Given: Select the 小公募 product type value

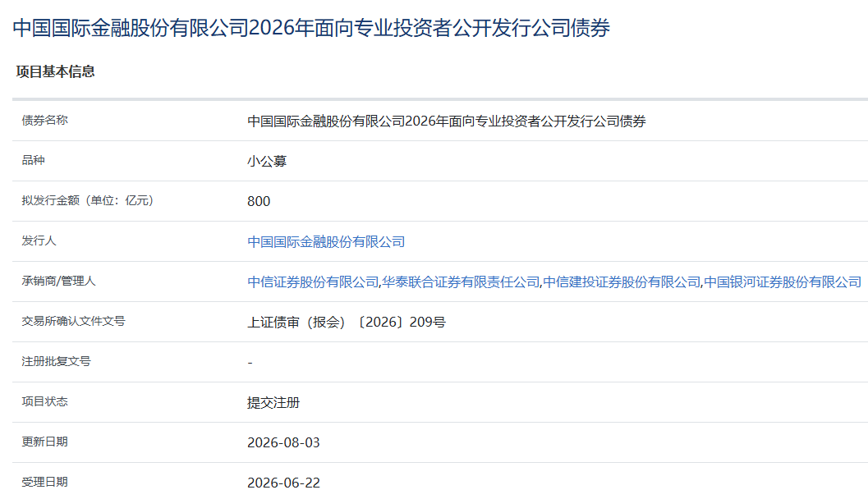Looking at the screenshot, I should [x=267, y=161].
